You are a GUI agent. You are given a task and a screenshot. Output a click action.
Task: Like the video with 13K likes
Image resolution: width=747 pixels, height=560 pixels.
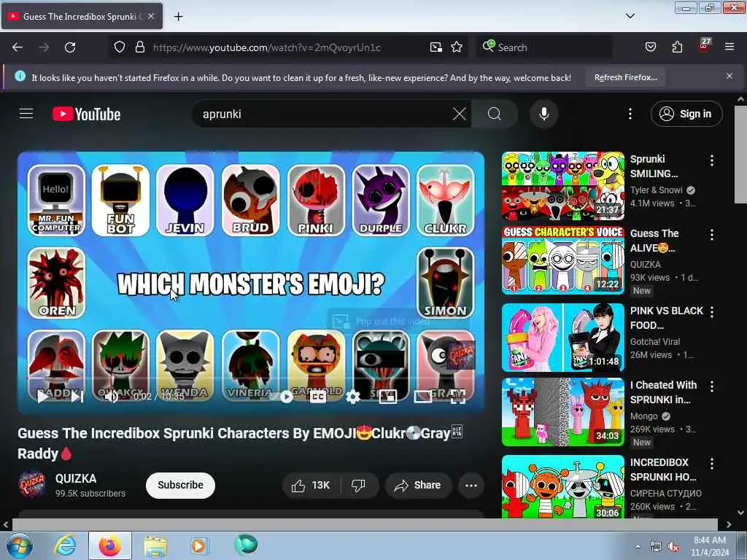(x=311, y=485)
